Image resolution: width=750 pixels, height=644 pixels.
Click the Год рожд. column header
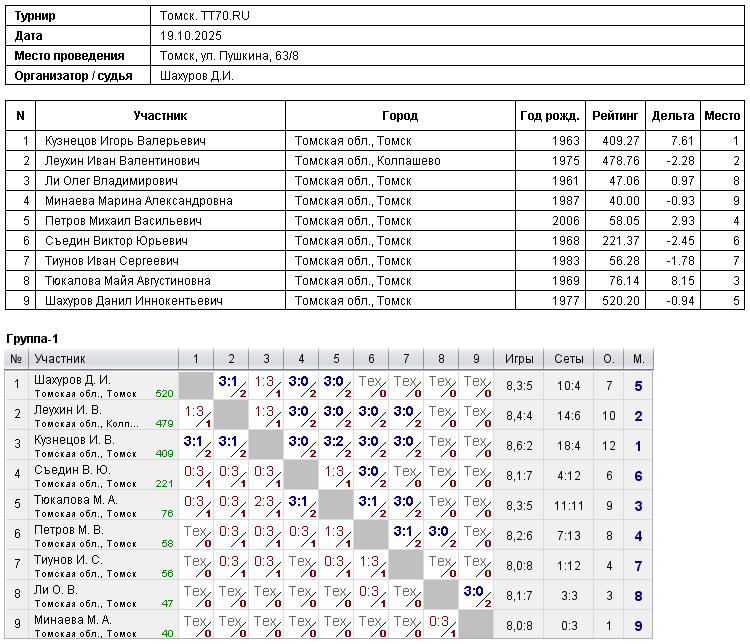point(550,116)
